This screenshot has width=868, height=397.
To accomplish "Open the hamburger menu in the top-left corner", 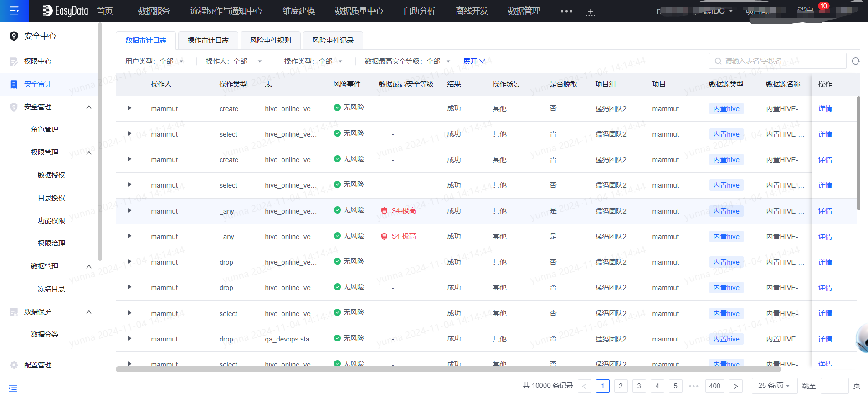I will [14, 11].
